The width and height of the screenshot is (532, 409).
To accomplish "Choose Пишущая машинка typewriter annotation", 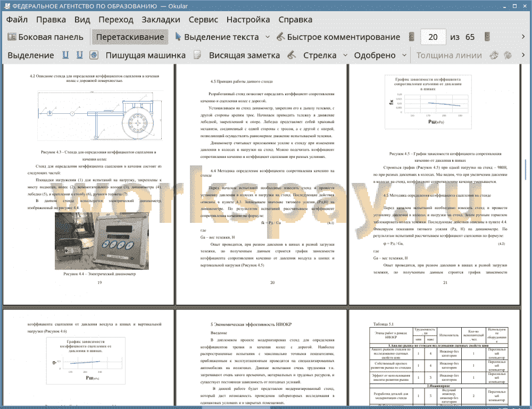I will tap(146, 55).
